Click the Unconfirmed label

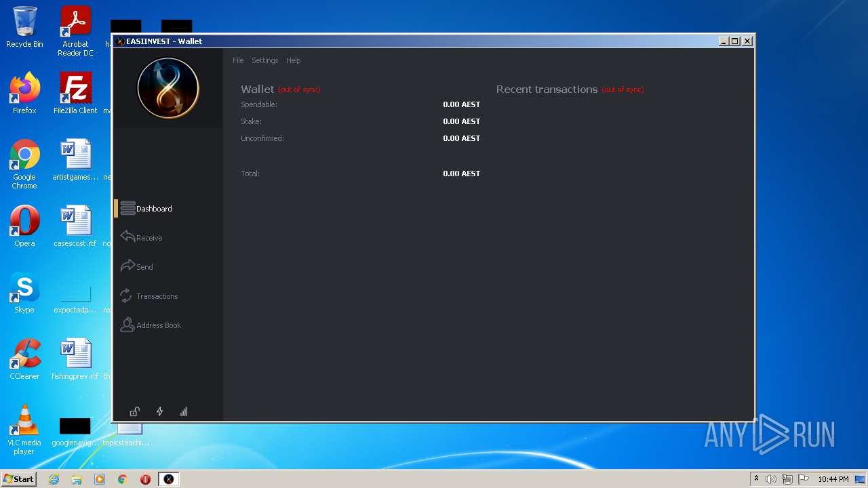pyautogui.click(x=262, y=138)
